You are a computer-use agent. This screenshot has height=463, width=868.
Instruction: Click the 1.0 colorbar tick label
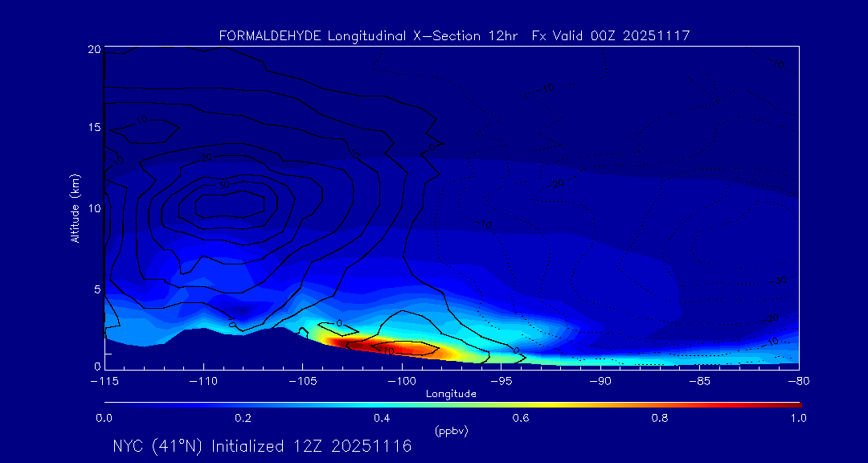tap(799, 418)
